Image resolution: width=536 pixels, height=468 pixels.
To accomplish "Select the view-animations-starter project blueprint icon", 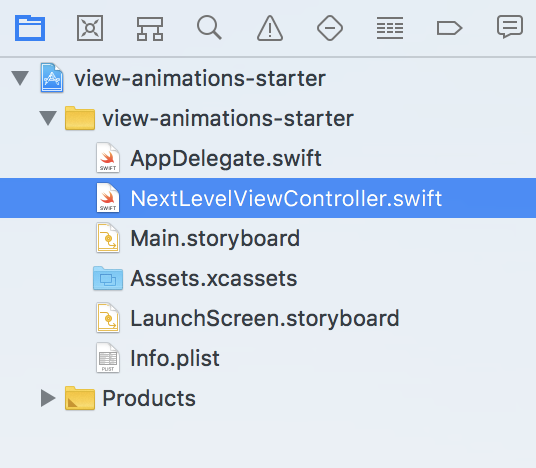I will [52, 78].
